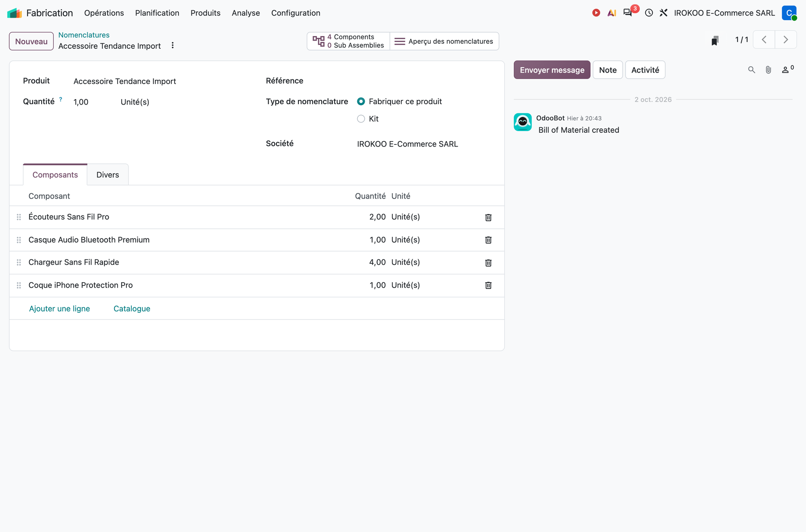Select the Kit radio option
This screenshot has width=806, height=532.
tap(361, 119)
